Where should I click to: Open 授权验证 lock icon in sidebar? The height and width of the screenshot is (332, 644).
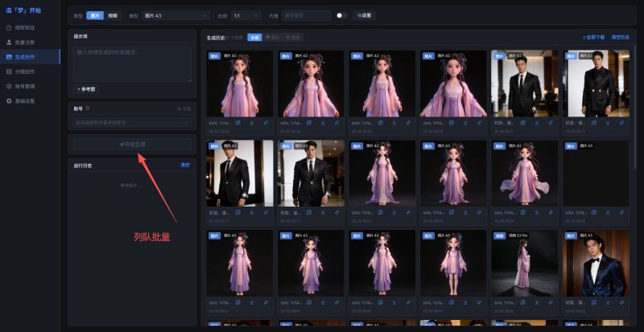coord(9,28)
